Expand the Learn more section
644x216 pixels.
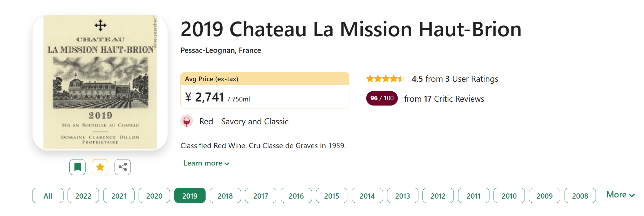(206, 163)
